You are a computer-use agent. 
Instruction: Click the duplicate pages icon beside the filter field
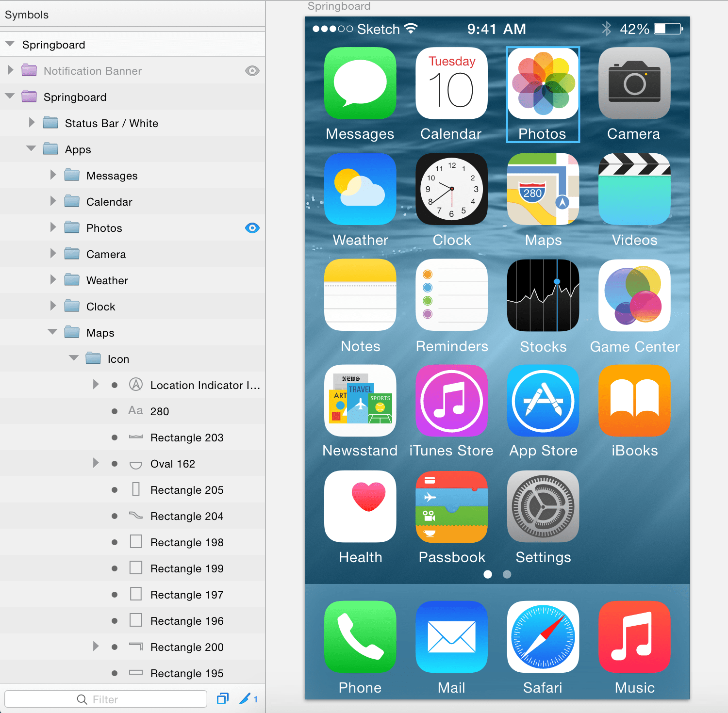(x=222, y=698)
